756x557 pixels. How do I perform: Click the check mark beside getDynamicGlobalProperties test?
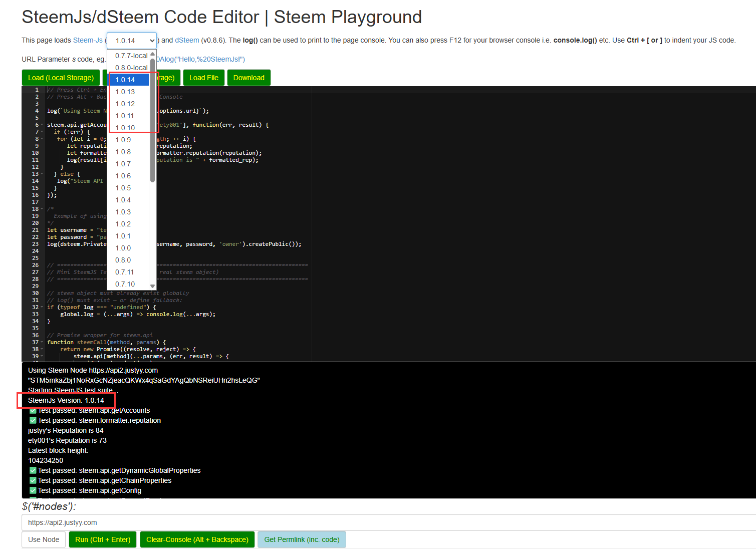[x=33, y=470]
